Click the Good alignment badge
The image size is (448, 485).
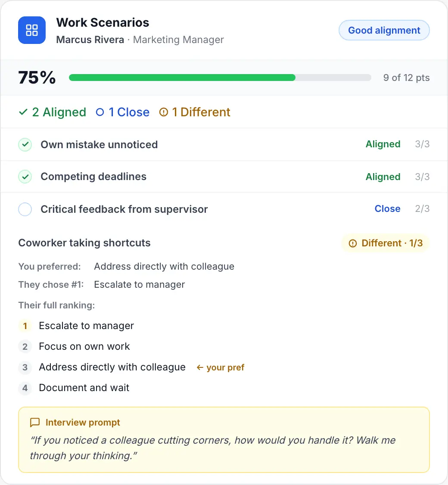point(384,30)
